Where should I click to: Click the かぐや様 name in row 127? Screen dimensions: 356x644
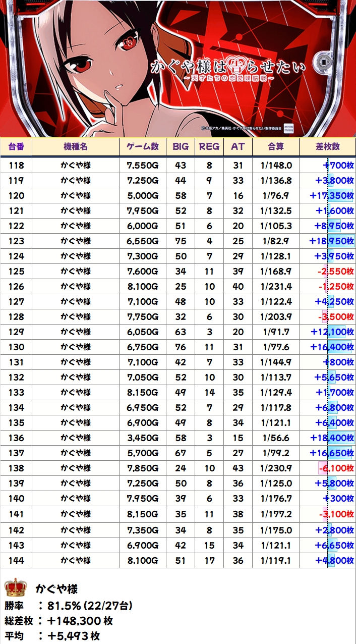point(76,302)
